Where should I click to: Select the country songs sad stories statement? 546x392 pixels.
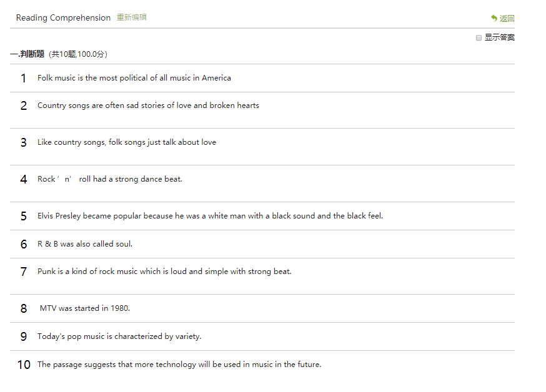(x=148, y=105)
